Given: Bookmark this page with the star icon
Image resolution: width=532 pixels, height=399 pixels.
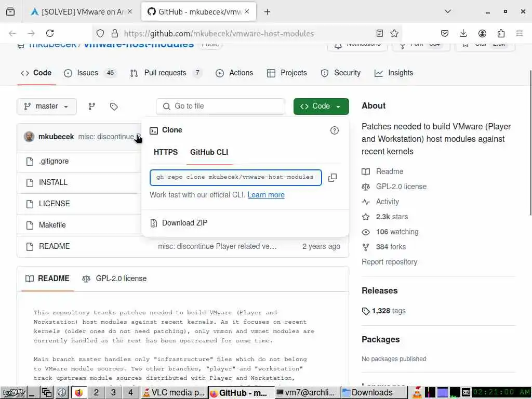Looking at the screenshot, I should point(394,33).
